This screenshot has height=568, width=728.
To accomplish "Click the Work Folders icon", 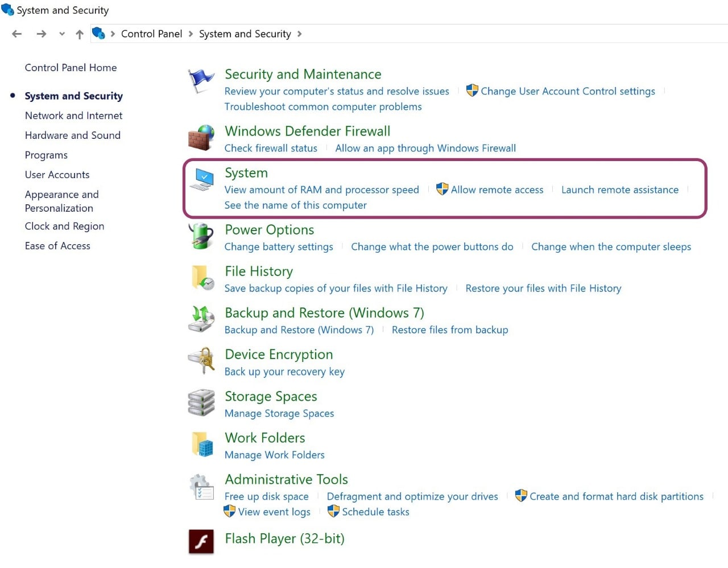I will point(202,444).
